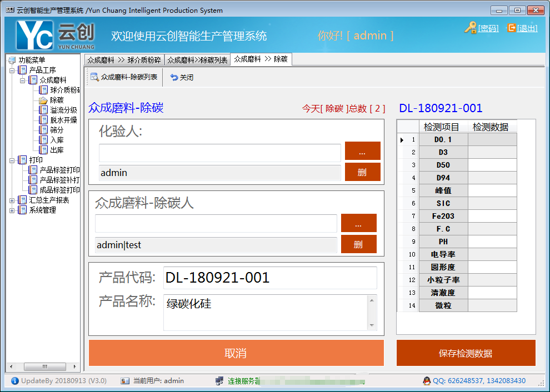Click the 保存检测数据 button
Screen dimensions: 550x392
coord(466,353)
